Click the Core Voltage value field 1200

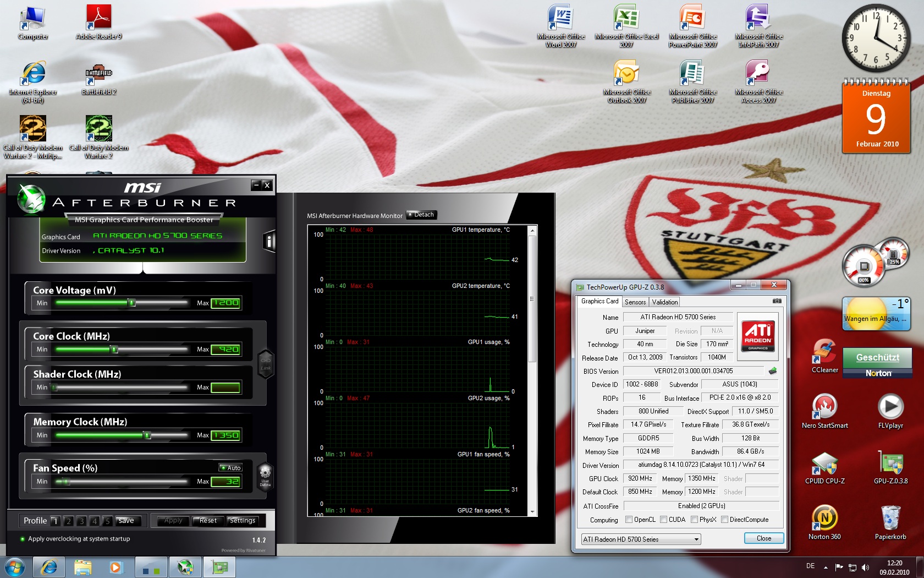(x=226, y=303)
